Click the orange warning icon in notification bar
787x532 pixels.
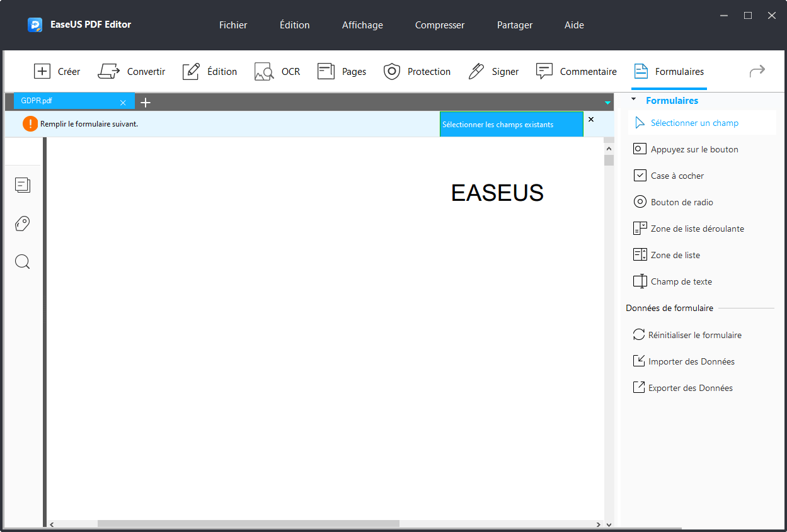point(30,124)
